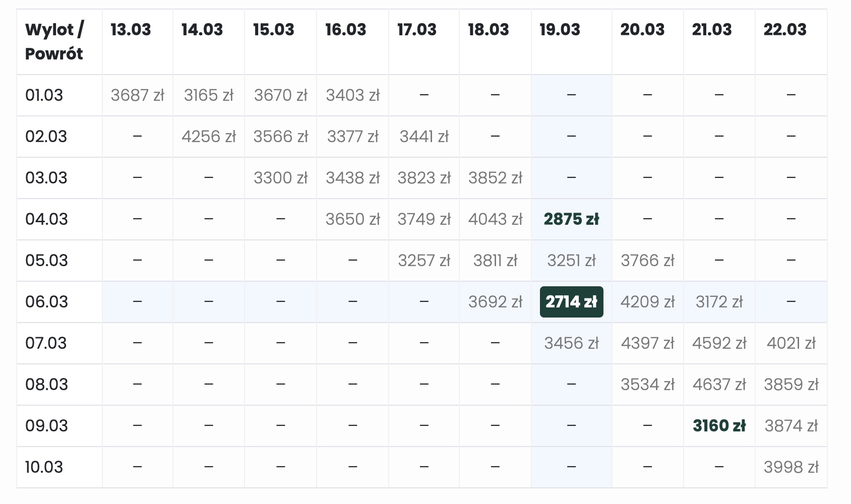This screenshot has height=504, width=851.
Task: Choose the bold 3160 zł fare
Action: (x=719, y=426)
